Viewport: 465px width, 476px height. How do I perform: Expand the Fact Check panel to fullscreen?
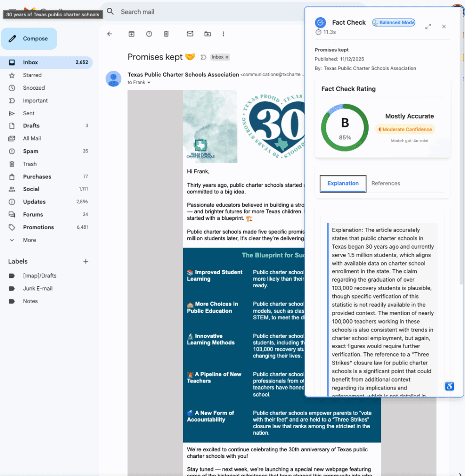(x=428, y=26)
